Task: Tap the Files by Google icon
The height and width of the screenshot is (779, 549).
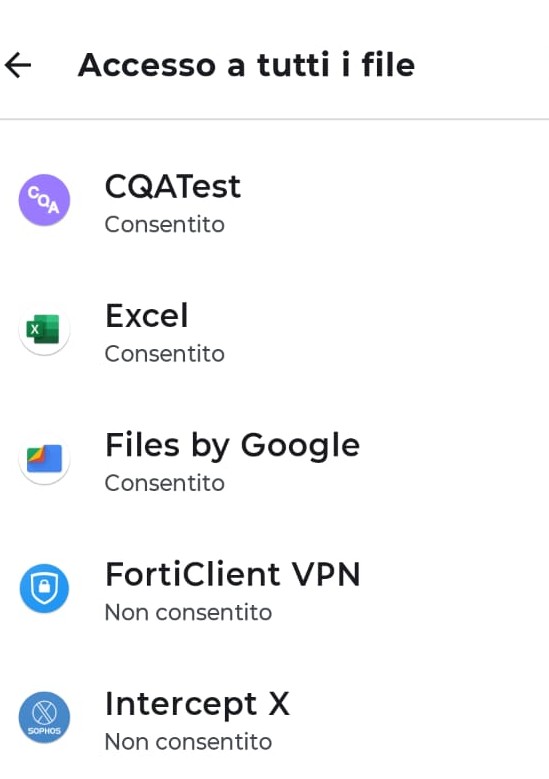Action: [x=44, y=459]
